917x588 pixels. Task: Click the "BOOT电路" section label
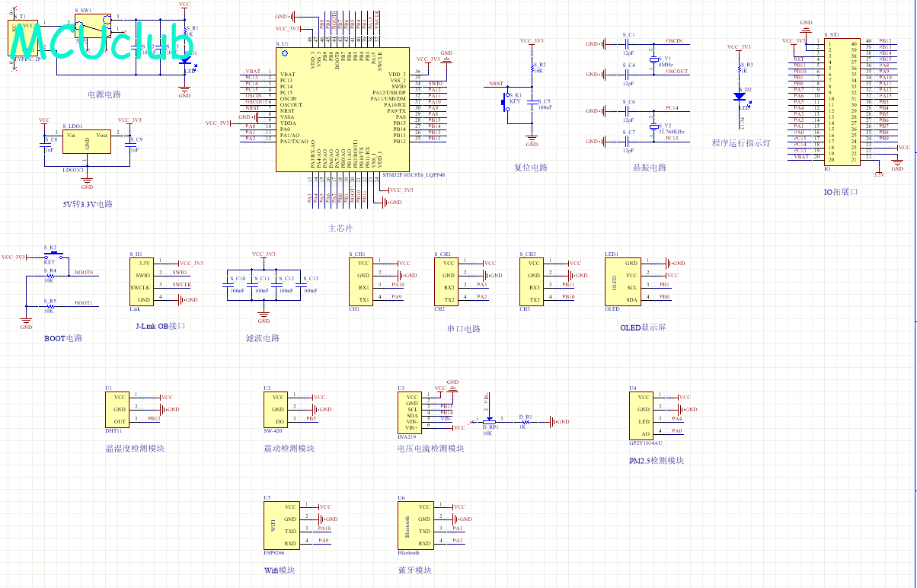click(x=63, y=338)
